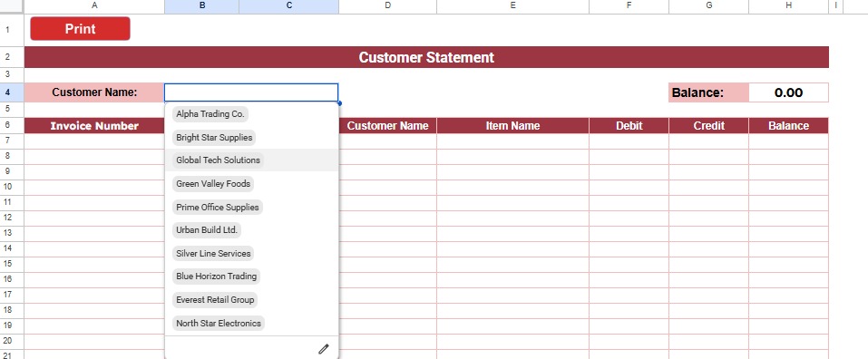This screenshot has height=359, width=868.
Task: Select column E header
Action: pos(512,5)
